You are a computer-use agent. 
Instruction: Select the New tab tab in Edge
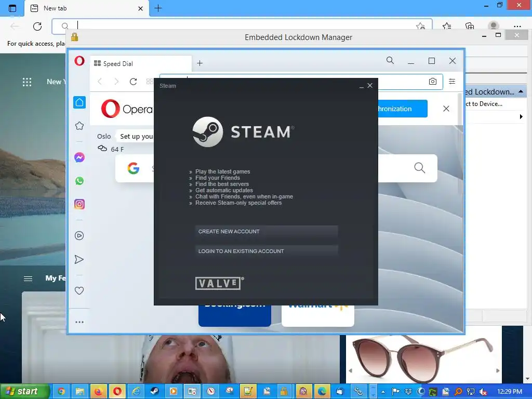tap(87, 8)
